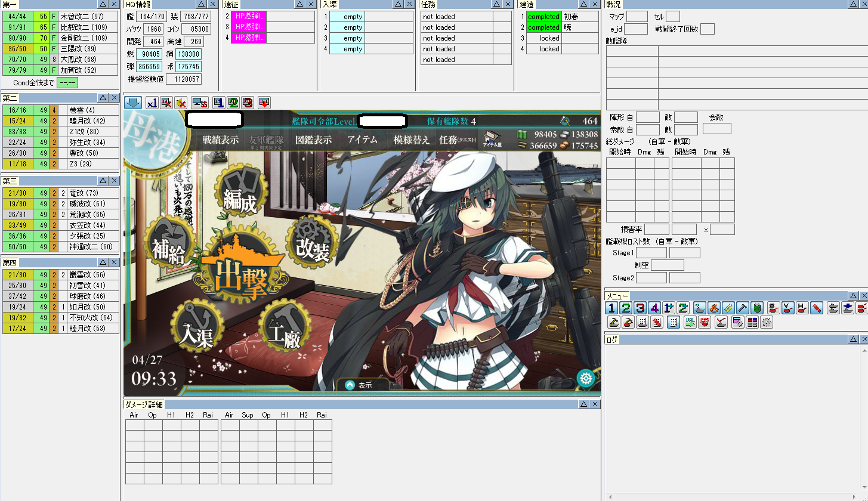Click the 2+ icon in the メニュー panel
This screenshot has height=501, width=868.
pyautogui.click(x=683, y=308)
